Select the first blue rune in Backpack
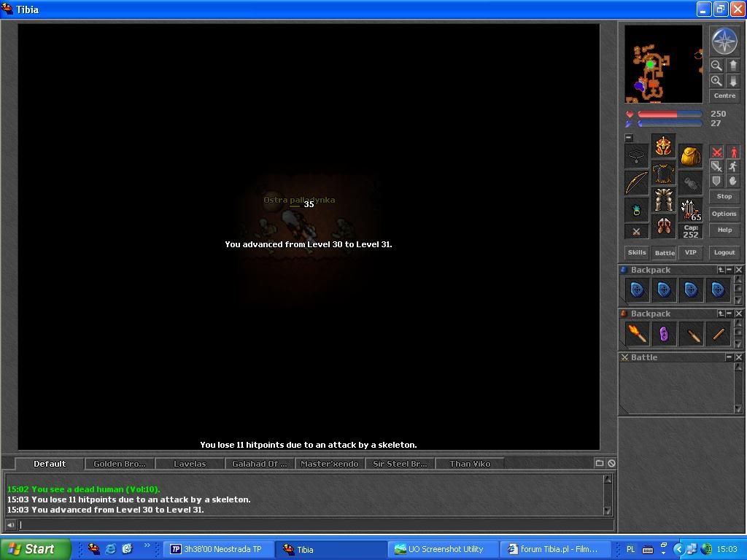Screen dimensions: 747x560 click(x=637, y=289)
